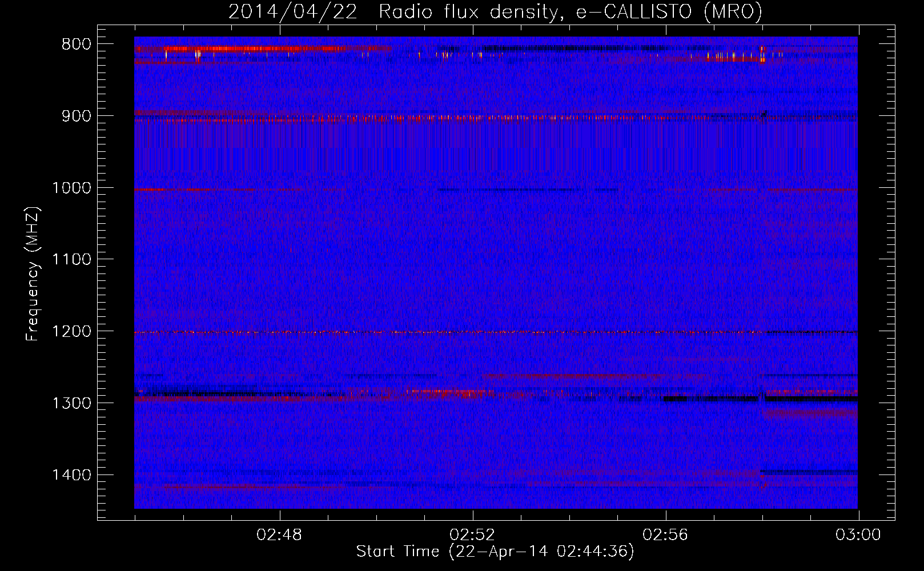The width and height of the screenshot is (924, 571).
Task: Click the 1000 frequency tick label
Action: (x=71, y=188)
